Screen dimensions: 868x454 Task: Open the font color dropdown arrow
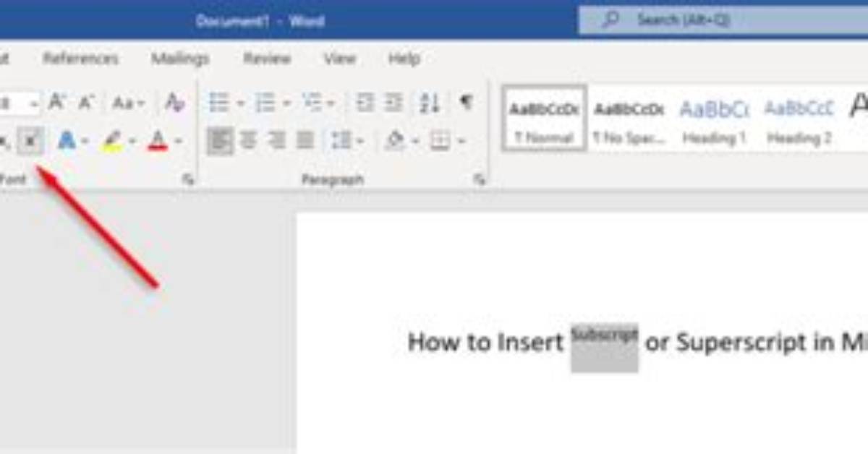click(x=178, y=142)
